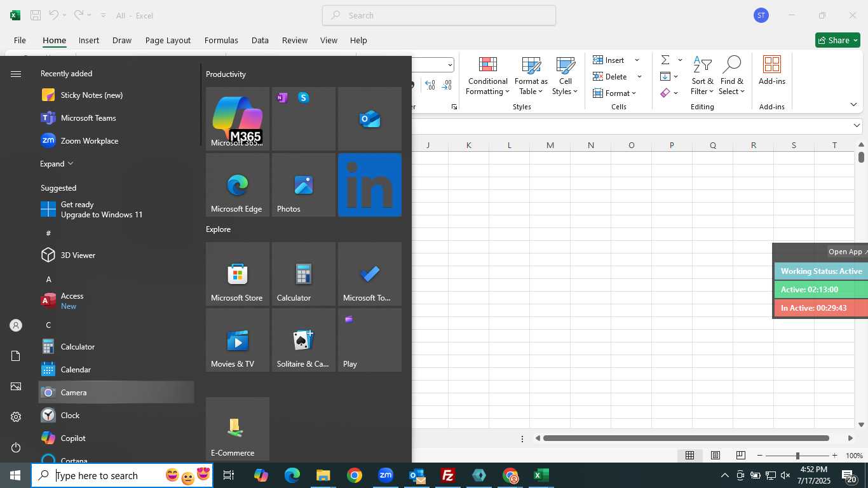868x488 pixels.
Task: Open the LinkedIn tile
Action: pyautogui.click(x=370, y=185)
